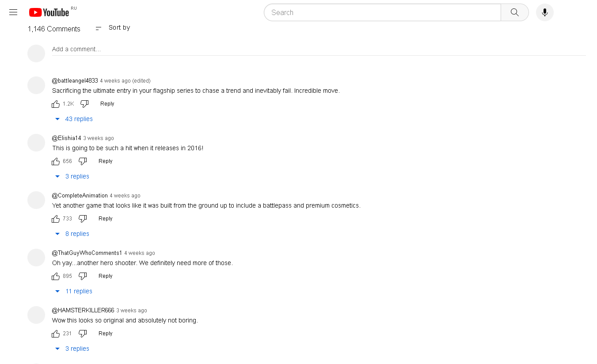Dislike @ThatGuyWhoComments1's hero shooter comment
597x364 pixels.
pos(83,276)
